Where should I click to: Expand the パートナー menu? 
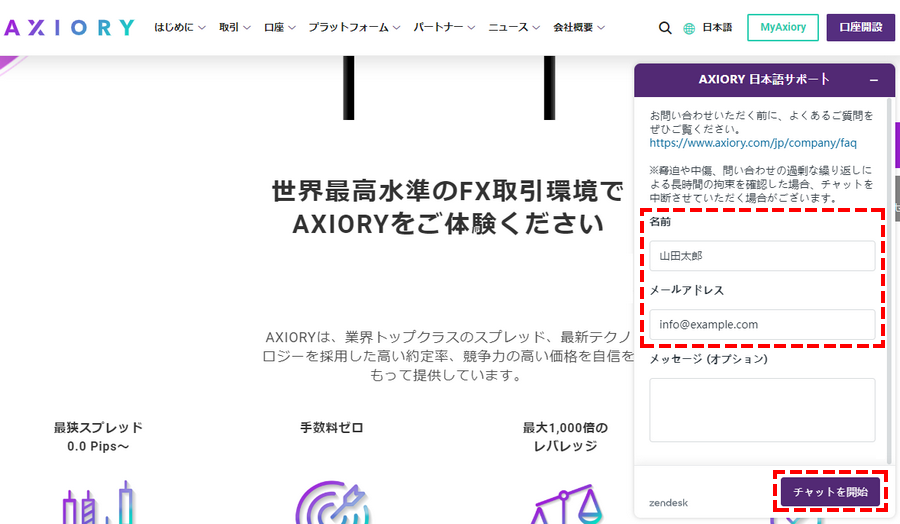(x=444, y=27)
